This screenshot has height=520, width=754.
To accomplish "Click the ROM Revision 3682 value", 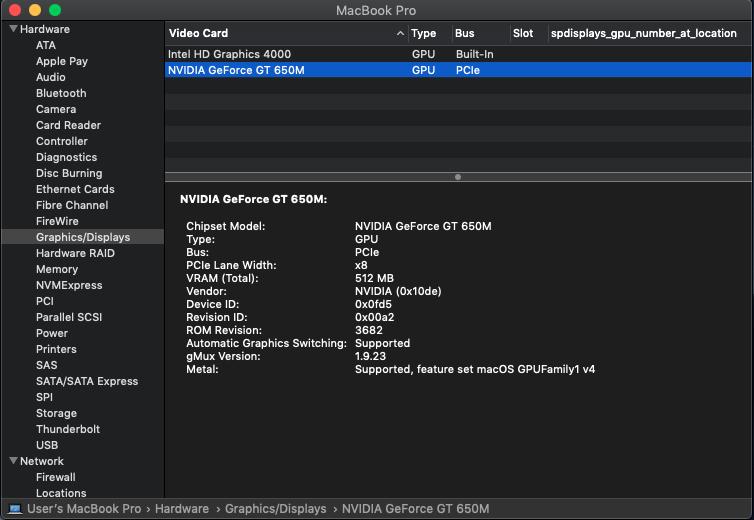I will [369, 330].
